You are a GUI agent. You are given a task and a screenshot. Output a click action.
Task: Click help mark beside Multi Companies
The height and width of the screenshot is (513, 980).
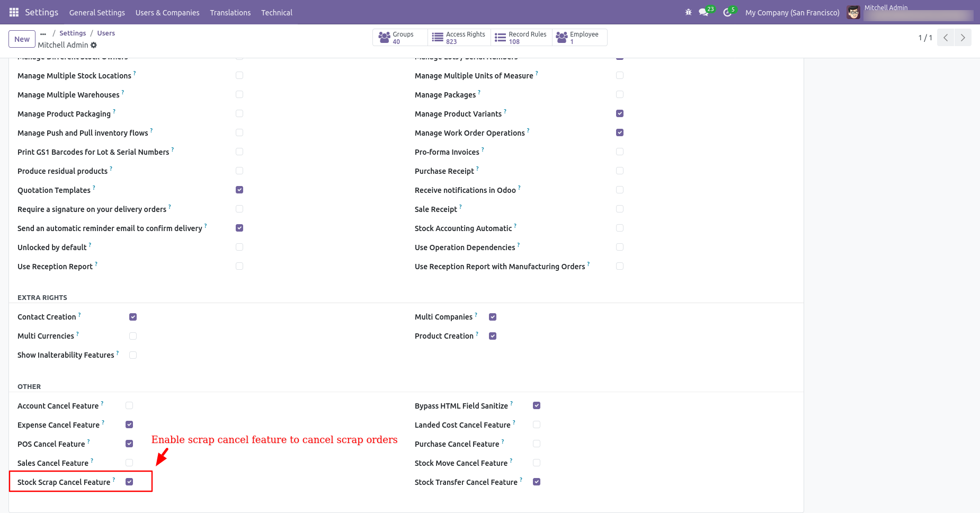click(476, 314)
